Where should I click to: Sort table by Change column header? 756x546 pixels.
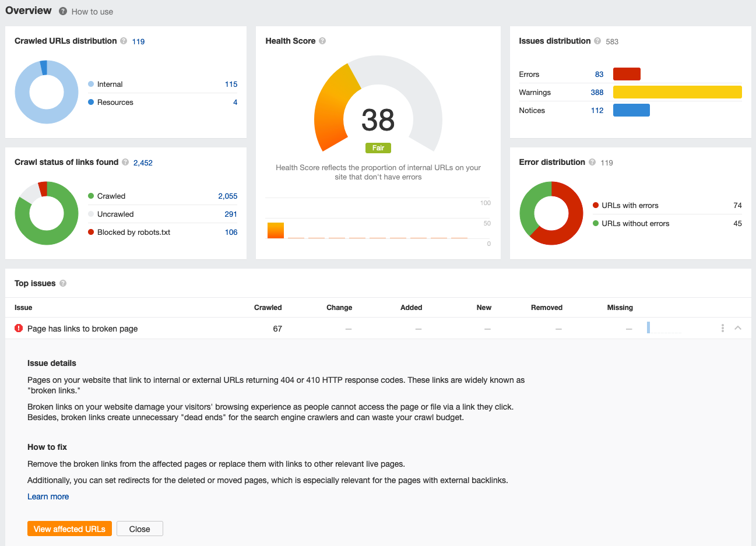[x=339, y=307]
